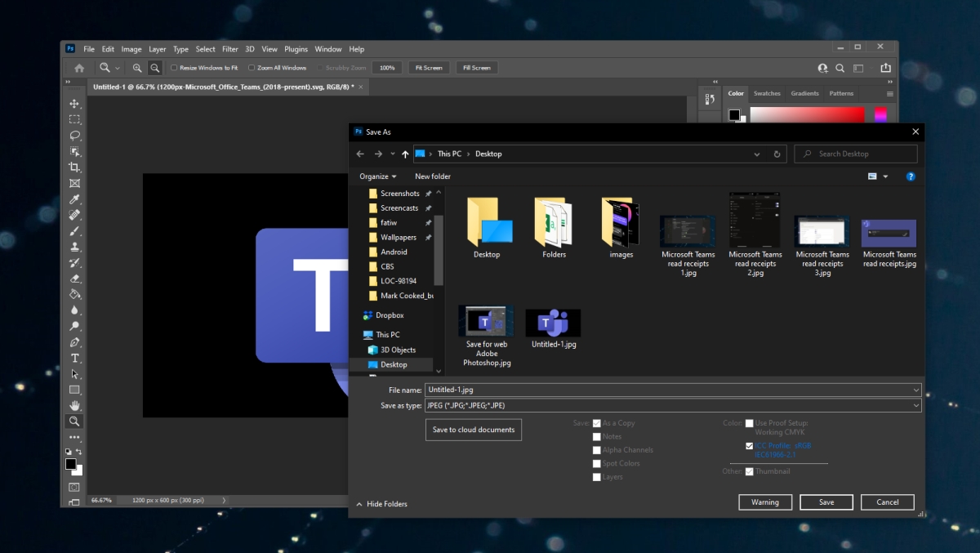The image size is (980, 553).
Task: Check the Layers save checkbox
Action: pyautogui.click(x=597, y=477)
